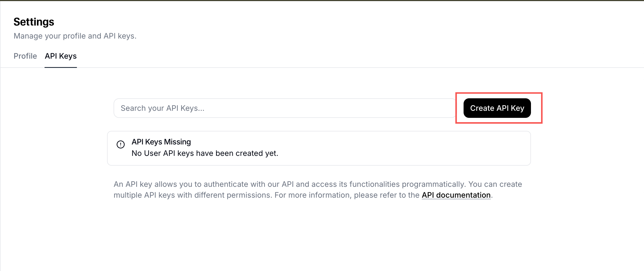The height and width of the screenshot is (271, 644).
Task: Select the No User API keys message
Action: pyautogui.click(x=205, y=153)
